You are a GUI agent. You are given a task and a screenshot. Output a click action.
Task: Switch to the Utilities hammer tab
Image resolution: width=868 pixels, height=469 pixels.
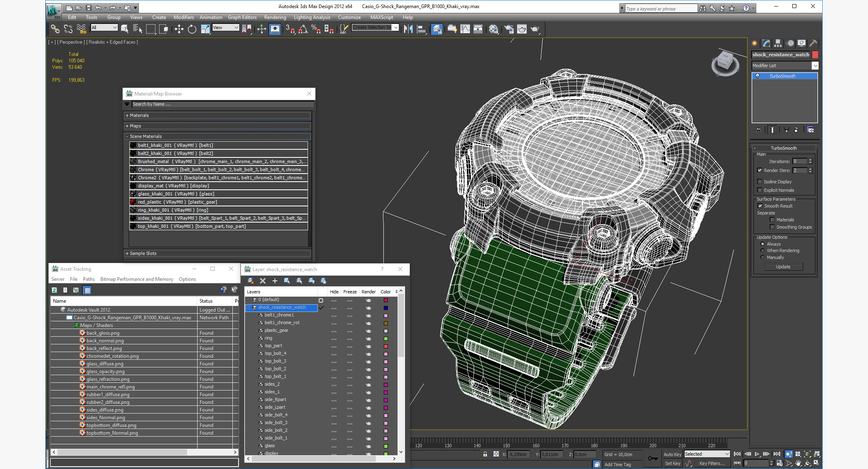tap(813, 43)
